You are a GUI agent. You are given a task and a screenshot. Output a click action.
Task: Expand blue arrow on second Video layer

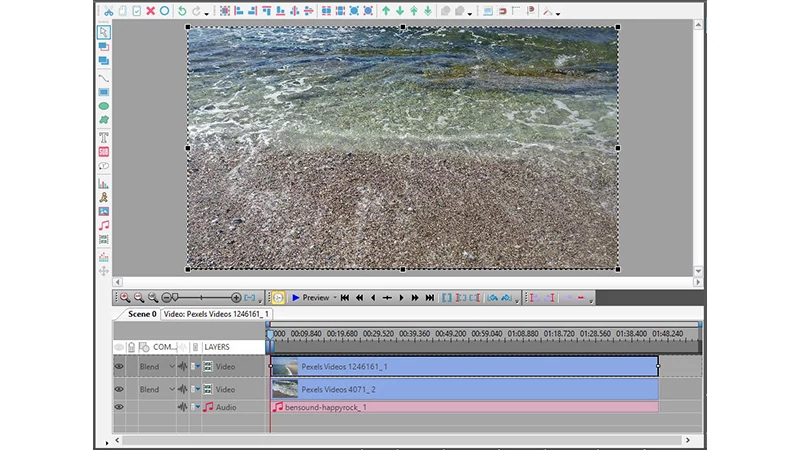coord(198,389)
